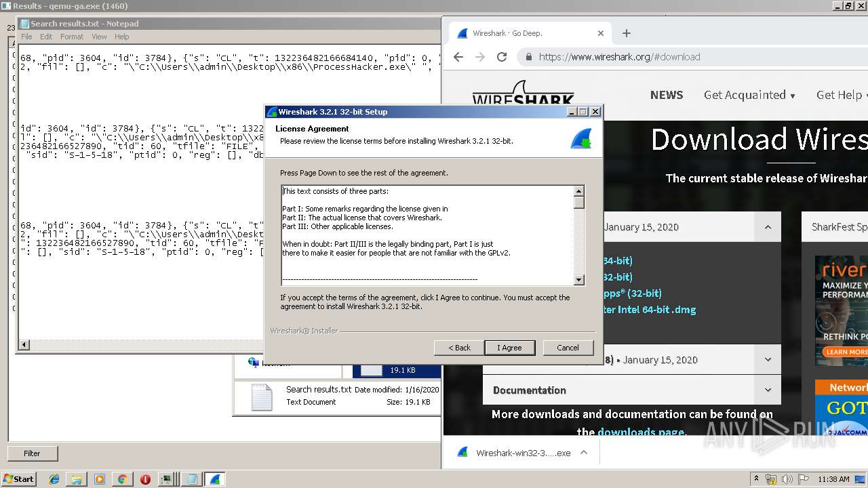
Task: Click inside the license agreement text box
Action: click(x=427, y=235)
